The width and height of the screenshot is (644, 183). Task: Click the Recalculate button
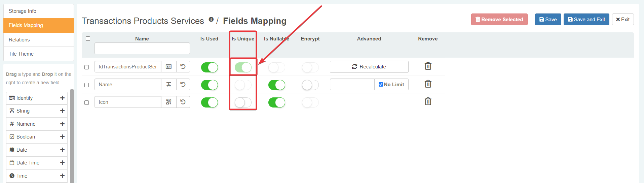coord(369,67)
